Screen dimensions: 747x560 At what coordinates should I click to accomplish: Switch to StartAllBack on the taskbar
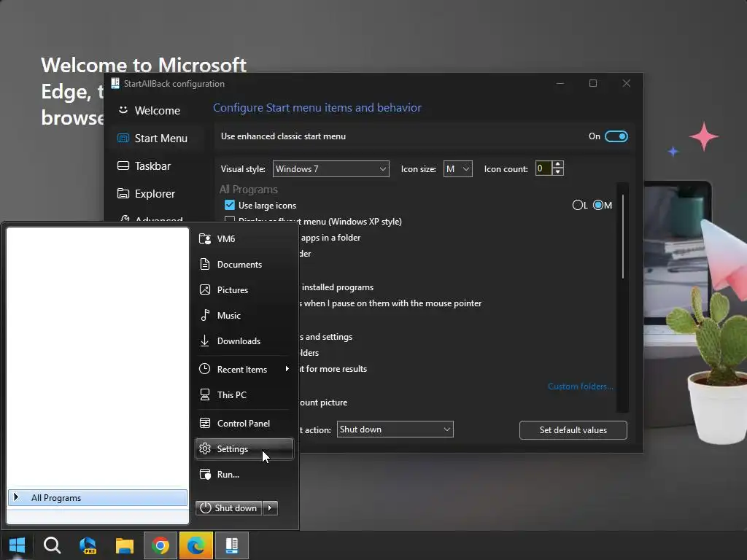coord(232,545)
